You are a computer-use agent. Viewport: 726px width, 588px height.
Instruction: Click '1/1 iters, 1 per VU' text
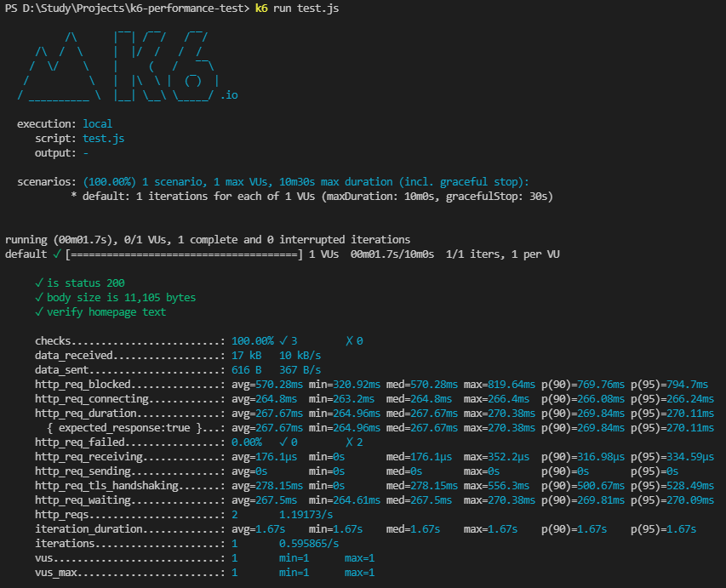502,254
